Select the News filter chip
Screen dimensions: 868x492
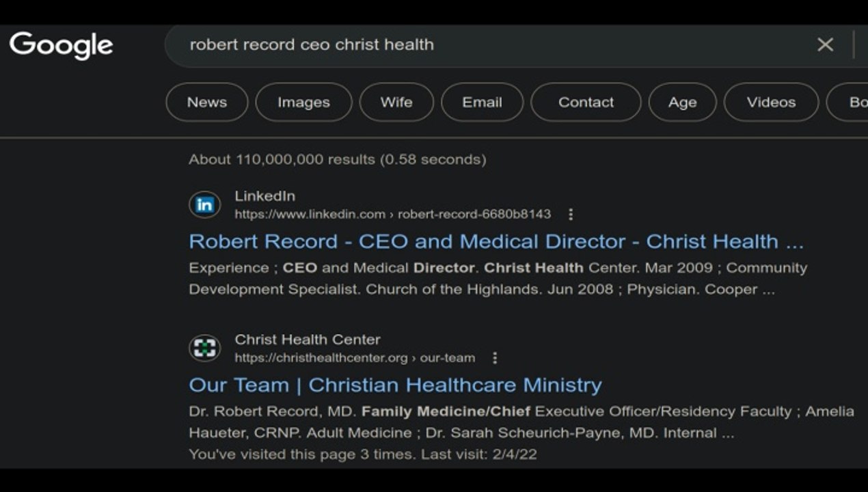pos(207,102)
